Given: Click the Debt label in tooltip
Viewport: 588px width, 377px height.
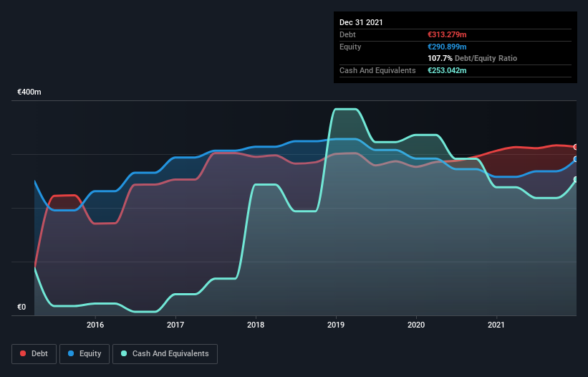Looking at the screenshot, I should 347,34.
